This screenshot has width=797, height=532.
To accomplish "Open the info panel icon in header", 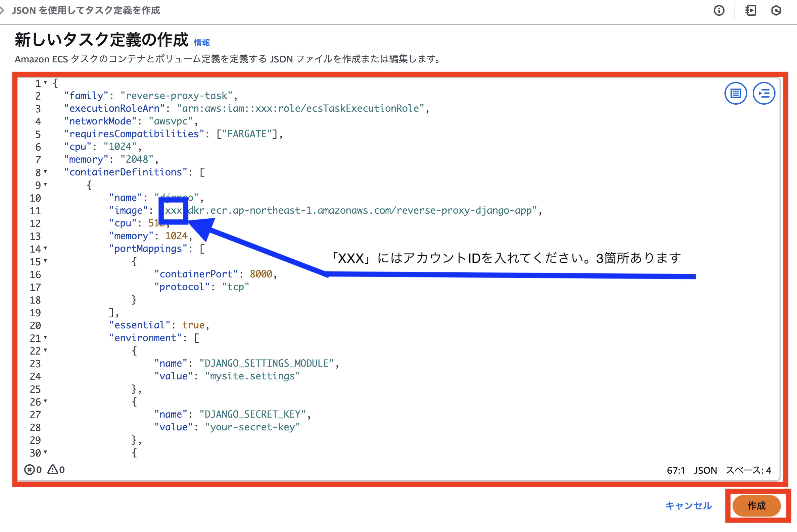I will click(718, 10).
